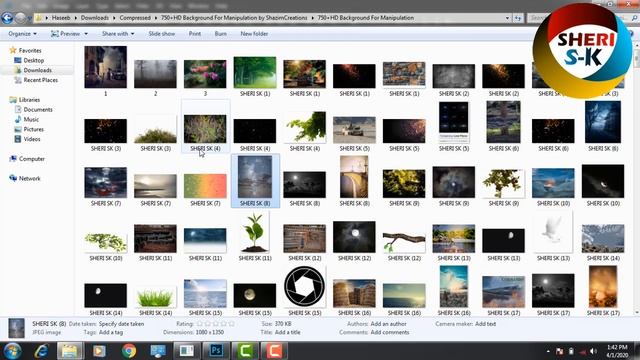Open the Music library

[31, 119]
